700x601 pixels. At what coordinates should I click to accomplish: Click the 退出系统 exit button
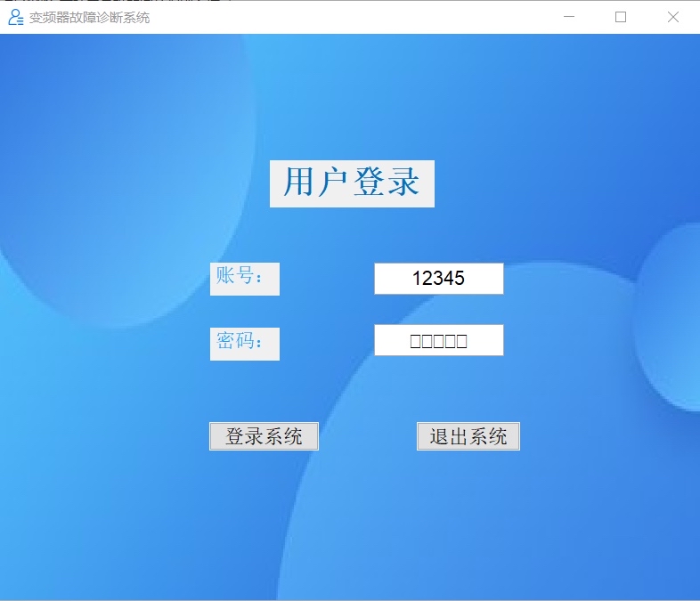(468, 436)
